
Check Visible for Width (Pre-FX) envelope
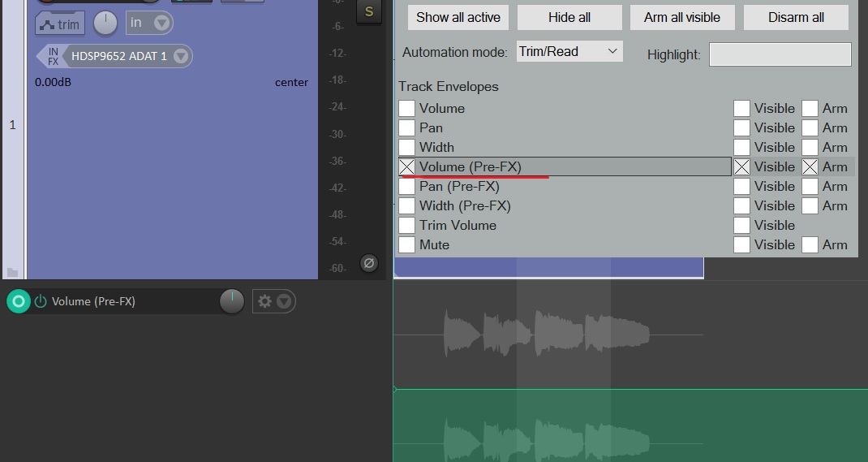tap(741, 206)
